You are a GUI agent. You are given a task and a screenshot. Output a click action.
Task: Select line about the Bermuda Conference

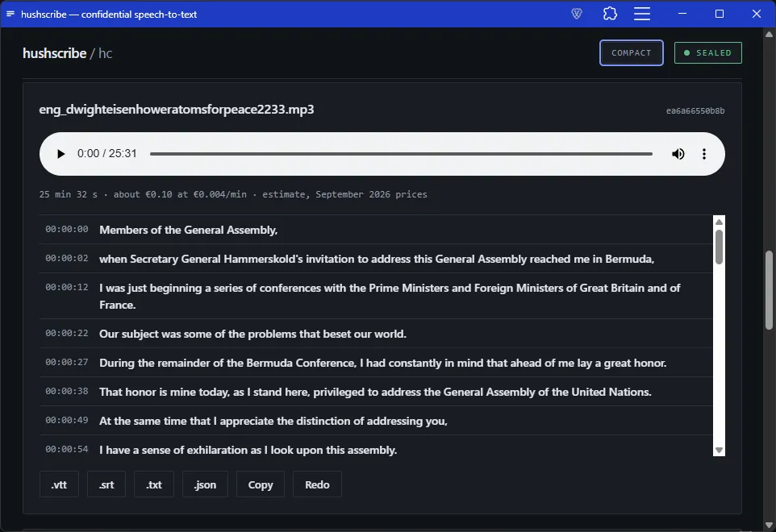point(383,363)
